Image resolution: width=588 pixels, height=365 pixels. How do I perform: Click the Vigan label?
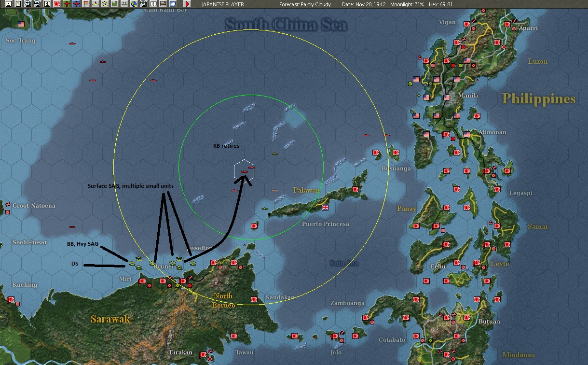tap(447, 22)
